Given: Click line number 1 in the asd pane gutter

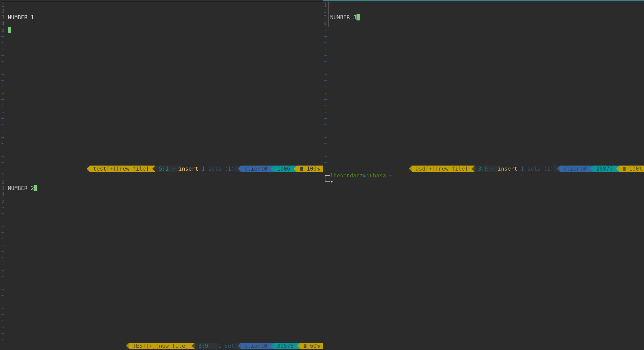Looking at the screenshot, I should click(x=325, y=5).
